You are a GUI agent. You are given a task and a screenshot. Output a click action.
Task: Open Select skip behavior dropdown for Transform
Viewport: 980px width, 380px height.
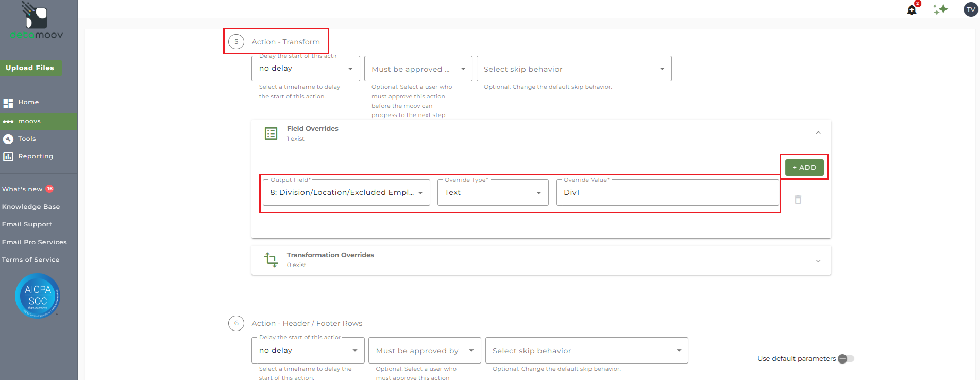point(573,69)
